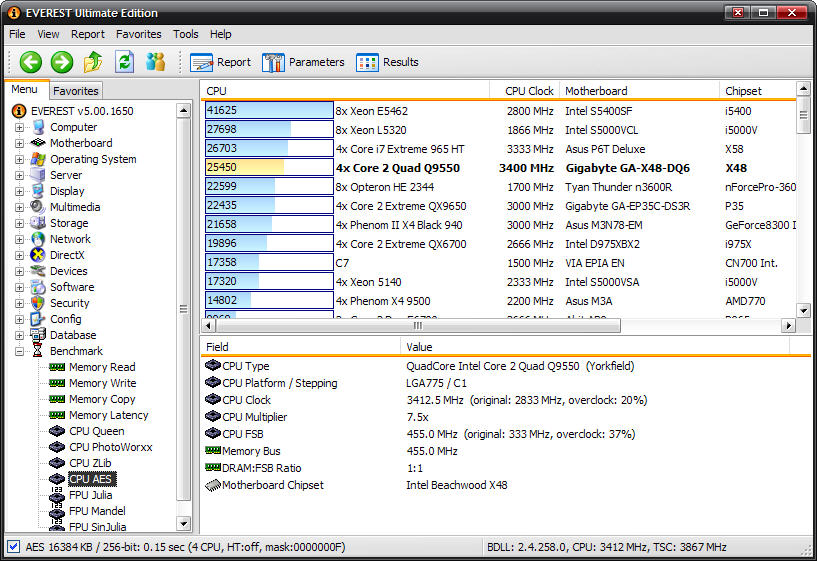Viewport: 817px width, 561px height.
Task: Switch to the Favorites tab
Action: (x=76, y=91)
